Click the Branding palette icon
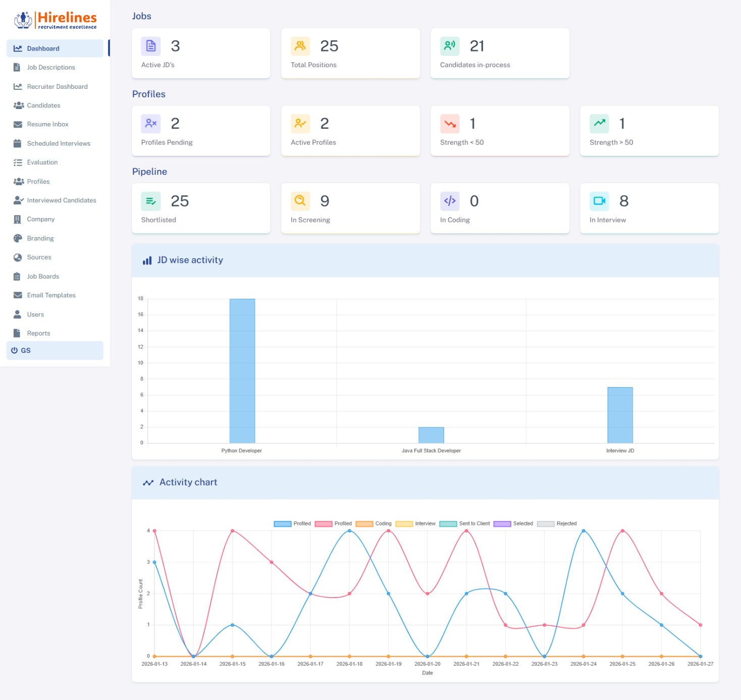741x700 pixels. pyautogui.click(x=18, y=238)
